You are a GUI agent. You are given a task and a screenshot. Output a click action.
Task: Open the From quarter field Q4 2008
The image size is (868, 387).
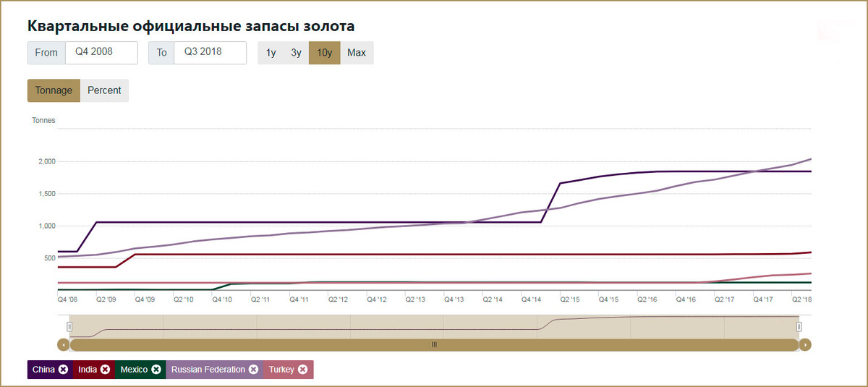pos(101,52)
